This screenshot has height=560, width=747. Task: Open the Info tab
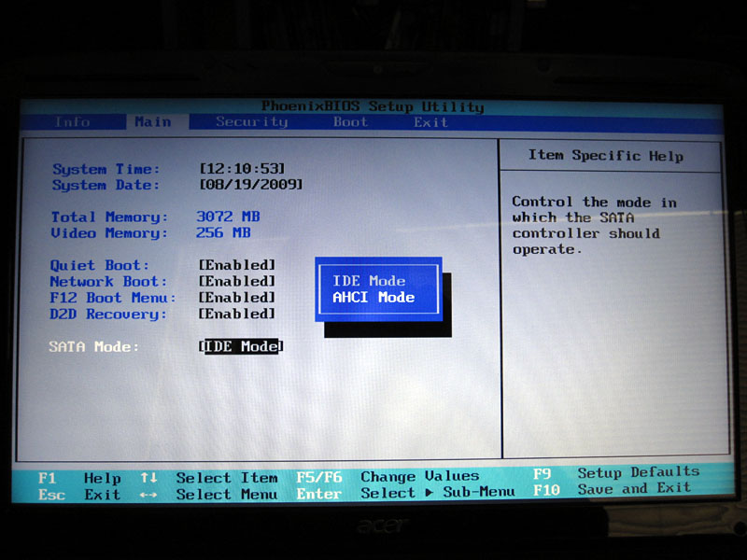72,122
